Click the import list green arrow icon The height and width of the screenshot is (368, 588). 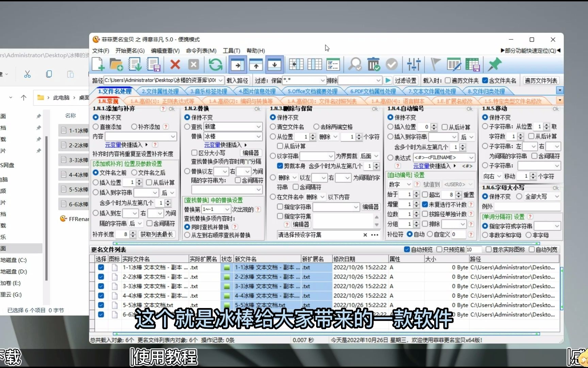135,64
